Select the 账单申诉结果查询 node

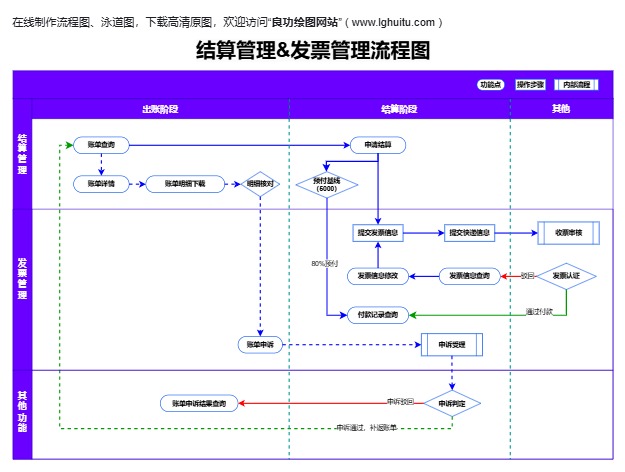(x=199, y=403)
